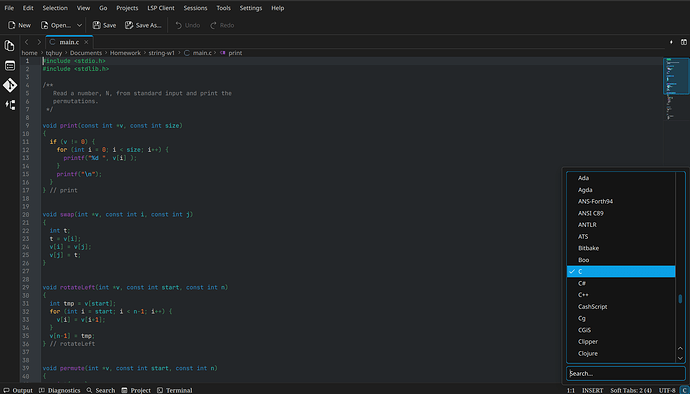Viewport: 690px width, 394px height.
Task: Choose C++ in the language list
Action: [621, 295]
